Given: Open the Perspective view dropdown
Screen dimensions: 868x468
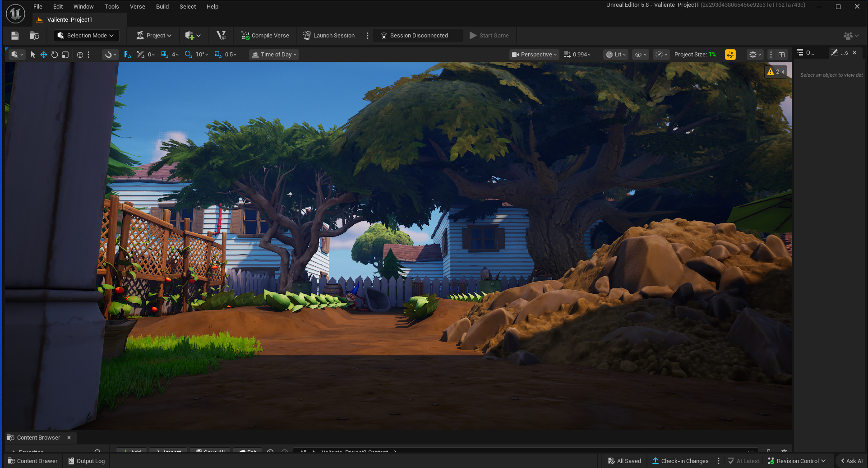Looking at the screenshot, I should coord(534,55).
